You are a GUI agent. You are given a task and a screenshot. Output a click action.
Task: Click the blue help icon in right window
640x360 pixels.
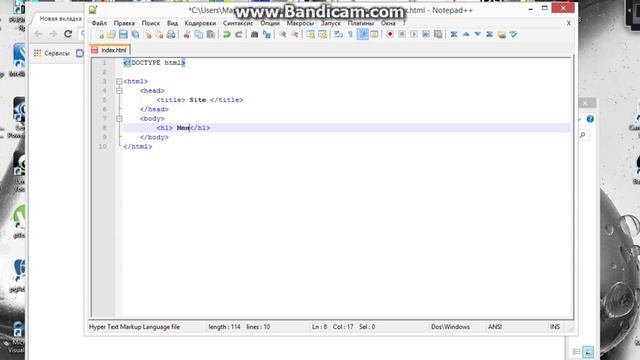pos(590,119)
